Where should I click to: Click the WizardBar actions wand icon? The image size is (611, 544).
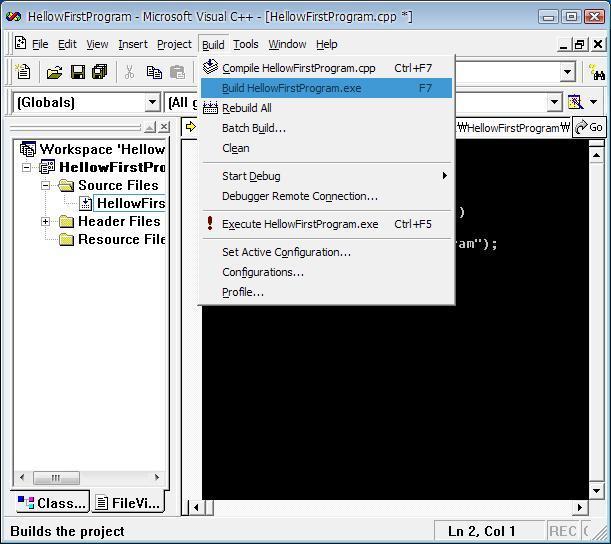[575, 102]
